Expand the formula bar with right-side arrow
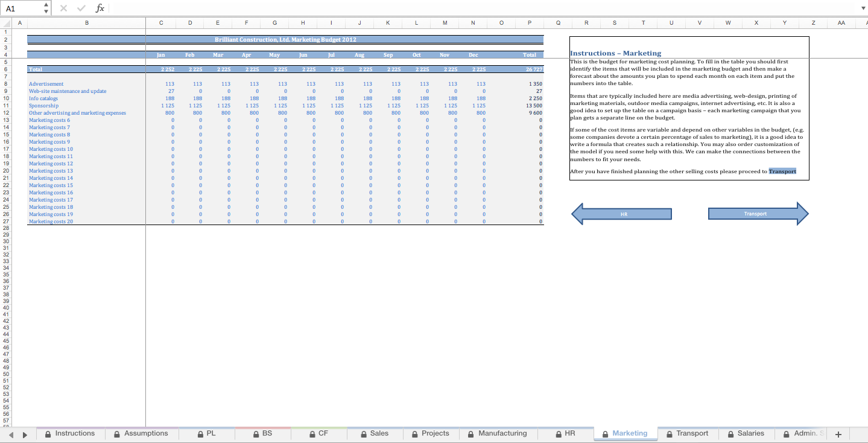The width and height of the screenshot is (868, 443). pyautogui.click(x=862, y=8)
